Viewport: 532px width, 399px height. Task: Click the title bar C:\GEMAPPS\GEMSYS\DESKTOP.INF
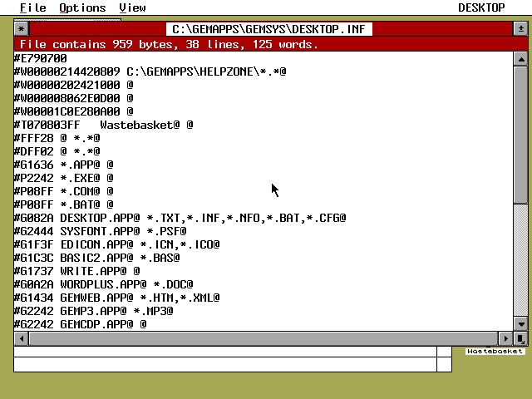[269, 29]
